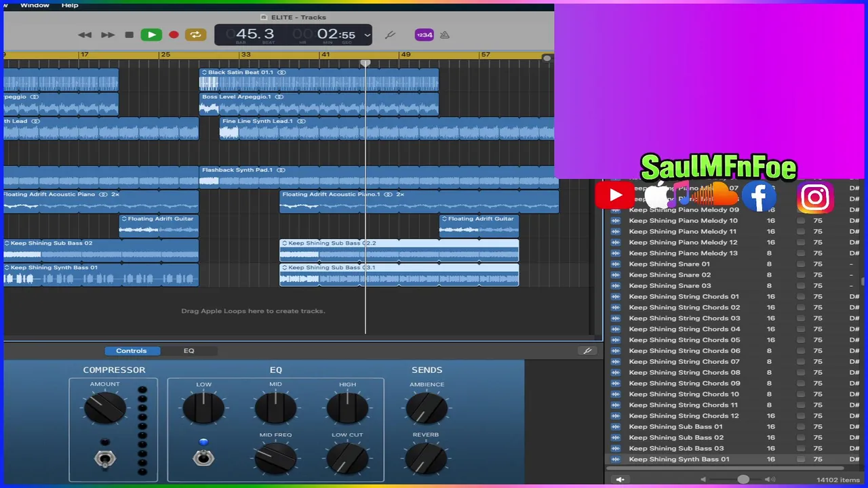Select the Keep Shining Sub Bass 02.2 region

tap(399, 250)
